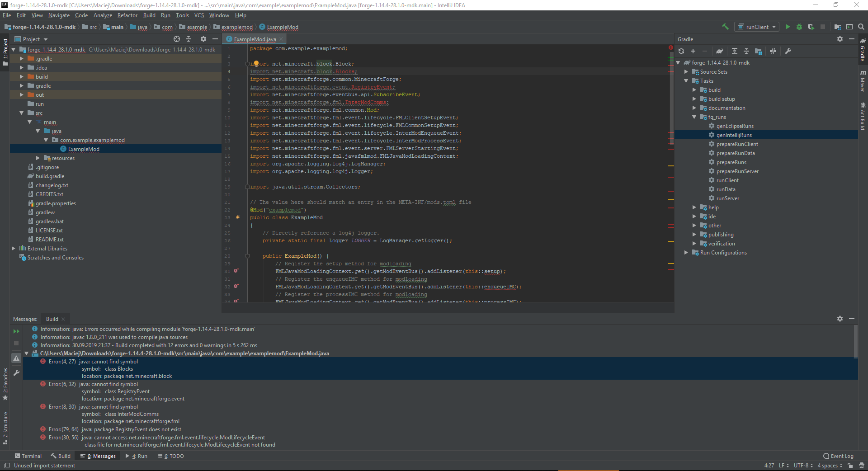Viewport: 868px width, 471px height.
Task: Open the Analyze menu
Action: click(103, 15)
